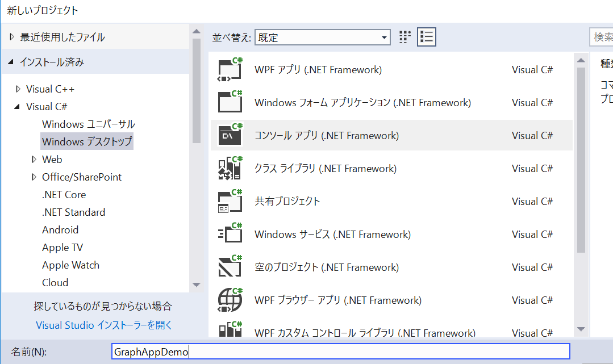
Task: Select クラス ライブラリ (.NET Framework) template name
Action: [x=326, y=168]
